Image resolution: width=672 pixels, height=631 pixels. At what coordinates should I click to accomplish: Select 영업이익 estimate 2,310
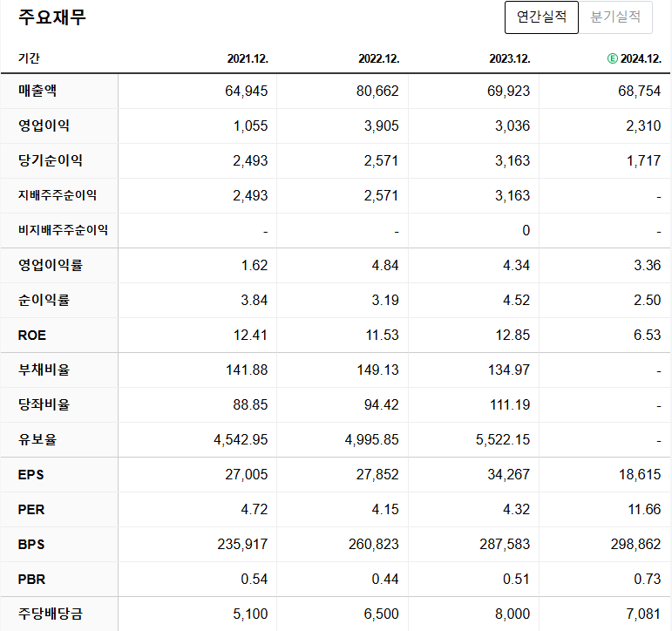pos(644,126)
